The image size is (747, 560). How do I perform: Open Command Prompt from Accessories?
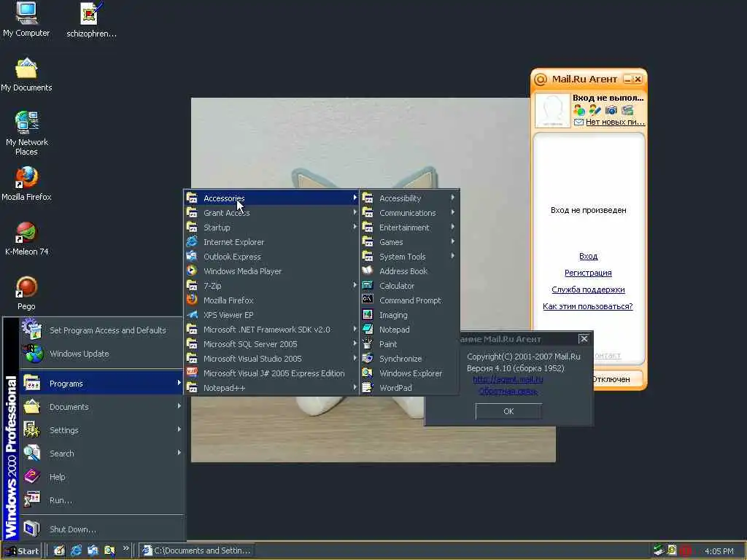(x=409, y=300)
